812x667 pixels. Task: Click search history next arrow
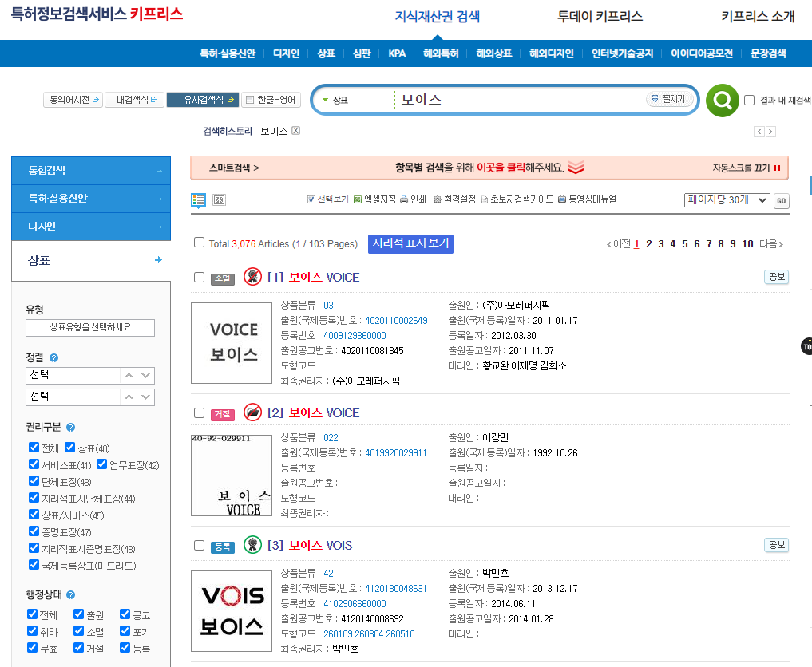[x=770, y=132]
